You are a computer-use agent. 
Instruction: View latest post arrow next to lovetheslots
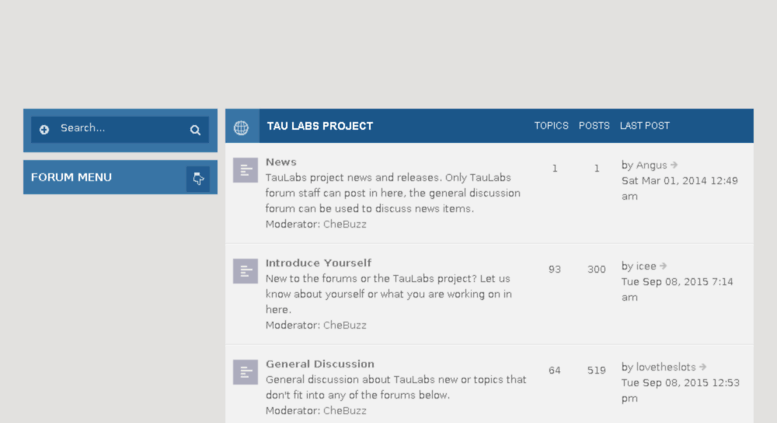pos(703,367)
